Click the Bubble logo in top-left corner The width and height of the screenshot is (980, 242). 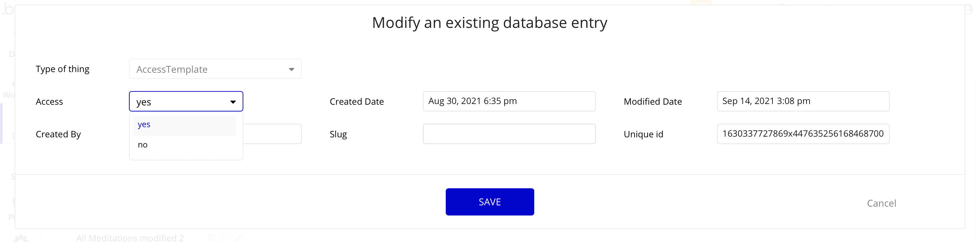[7, 9]
